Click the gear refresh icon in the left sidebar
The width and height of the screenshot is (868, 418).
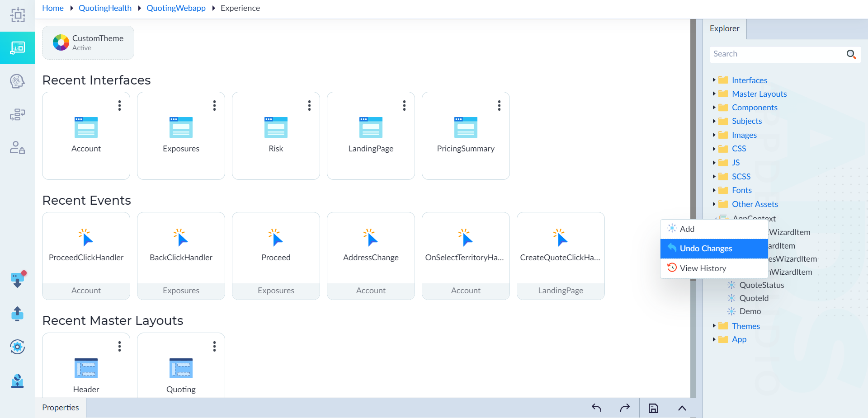18,347
